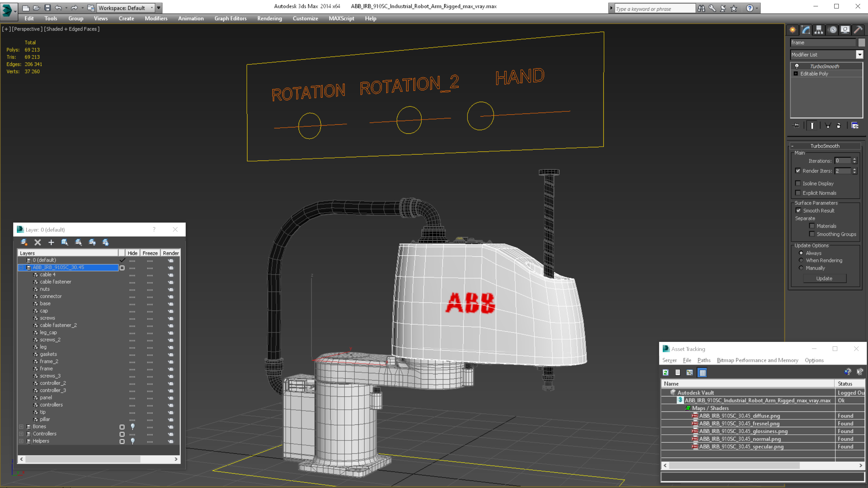Click the object color swatch next to frame
This screenshot has width=868, height=488.
(862, 42)
